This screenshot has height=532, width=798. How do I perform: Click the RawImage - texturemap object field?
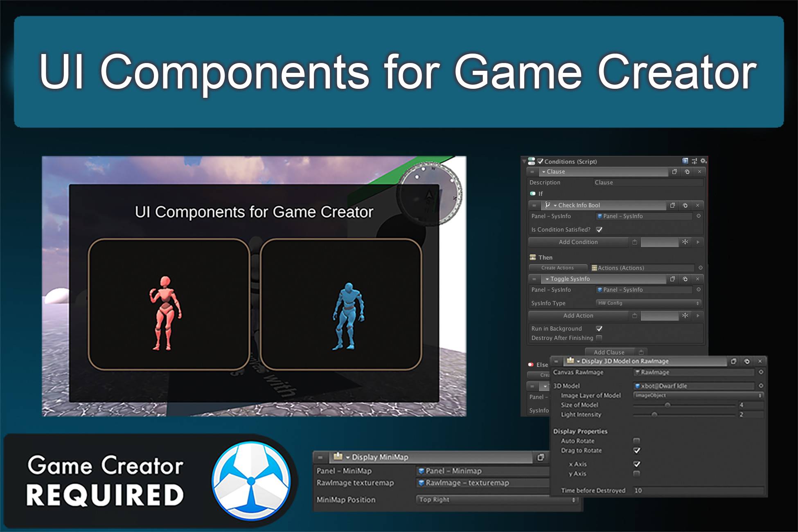(483, 483)
